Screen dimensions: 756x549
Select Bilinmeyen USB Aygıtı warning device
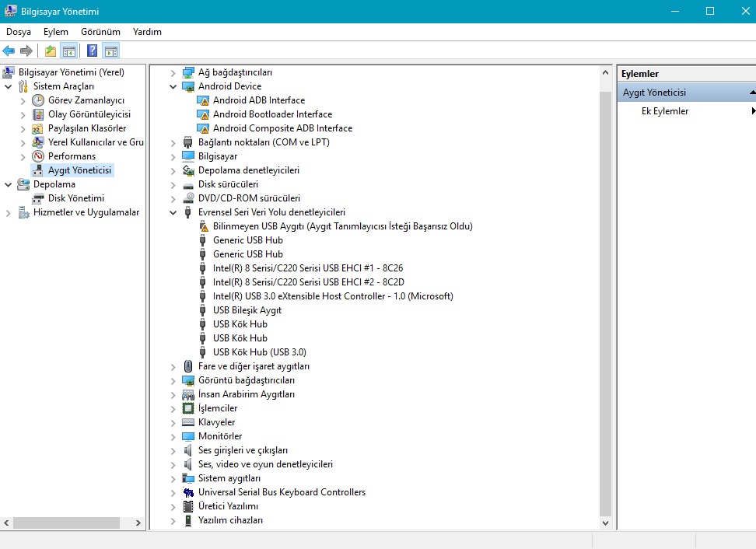[342, 226]
